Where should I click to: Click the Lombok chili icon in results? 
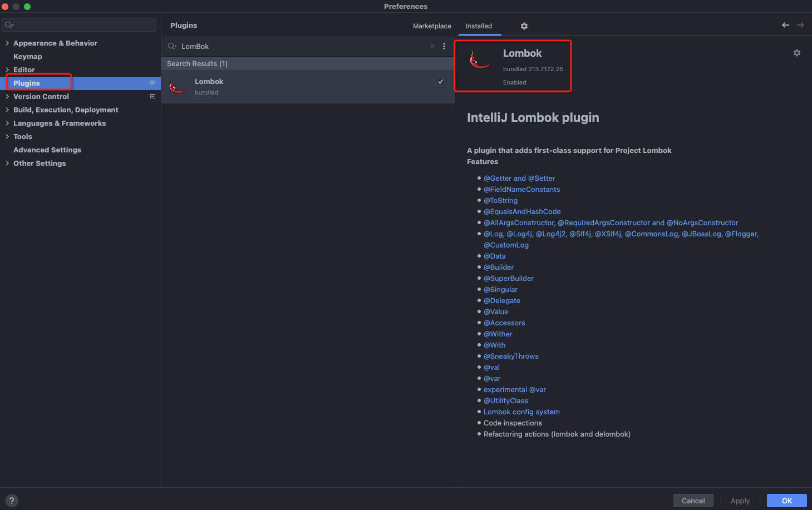tap(177, 86)
